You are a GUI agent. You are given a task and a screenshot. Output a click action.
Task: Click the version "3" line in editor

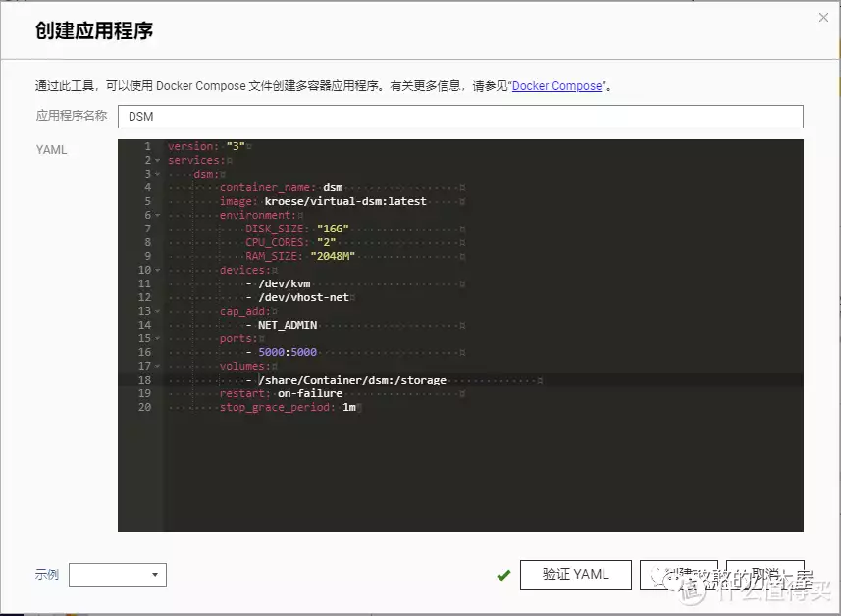(x=206, y=146)
